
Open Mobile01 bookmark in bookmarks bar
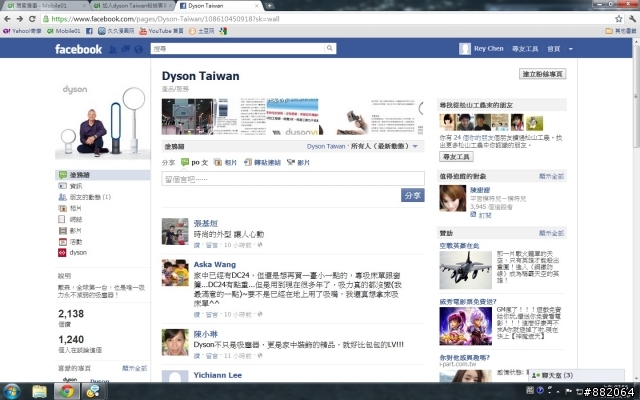(63, 31)
